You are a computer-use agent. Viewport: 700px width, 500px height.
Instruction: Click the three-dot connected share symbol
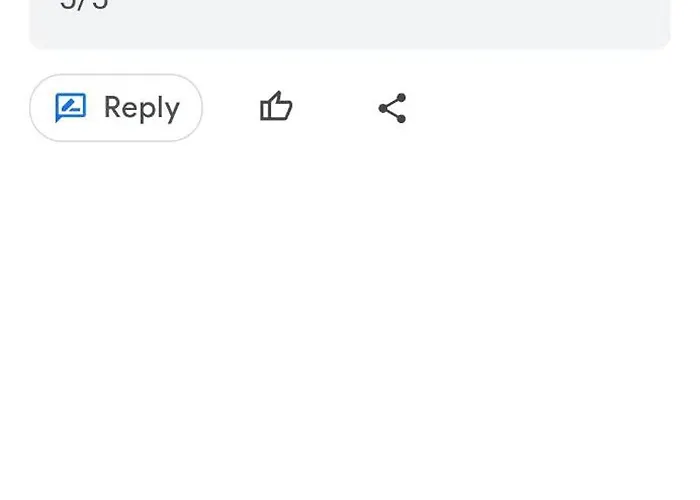point(392,108)
